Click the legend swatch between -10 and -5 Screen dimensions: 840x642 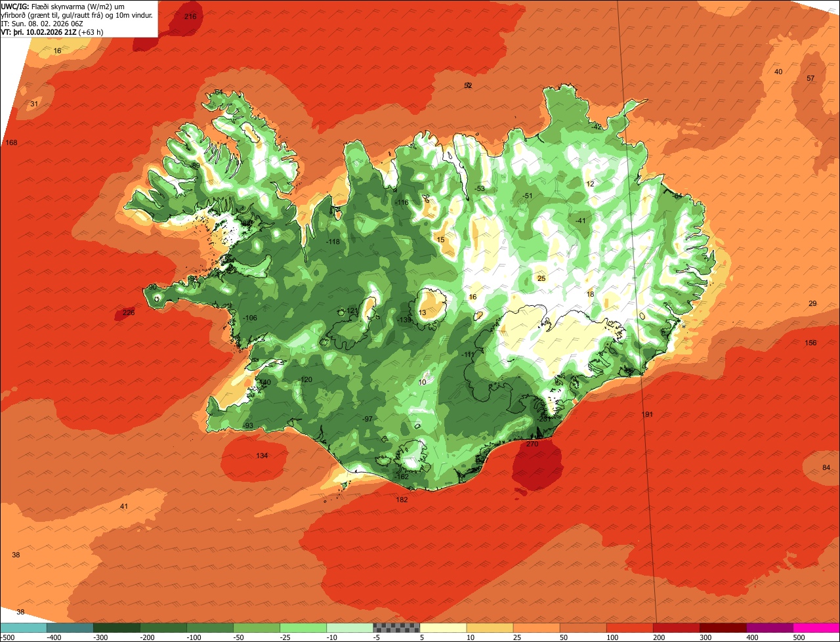pyautogui.click(x=349, y=628)
